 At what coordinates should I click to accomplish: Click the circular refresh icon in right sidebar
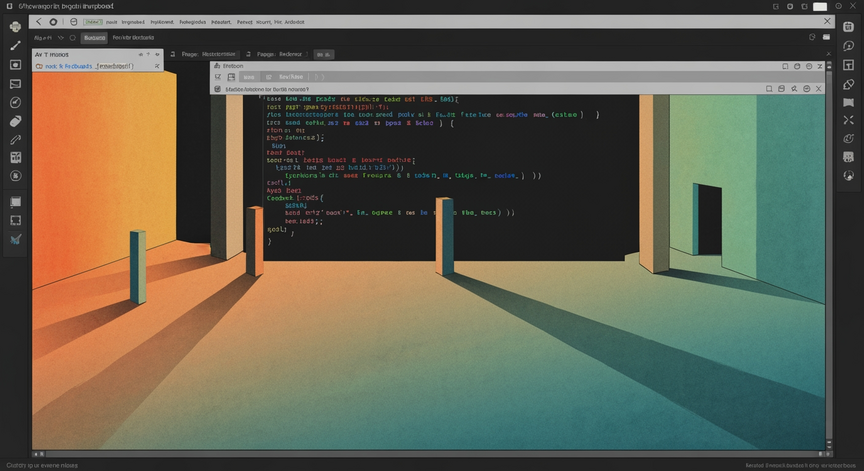coord(849,139)
